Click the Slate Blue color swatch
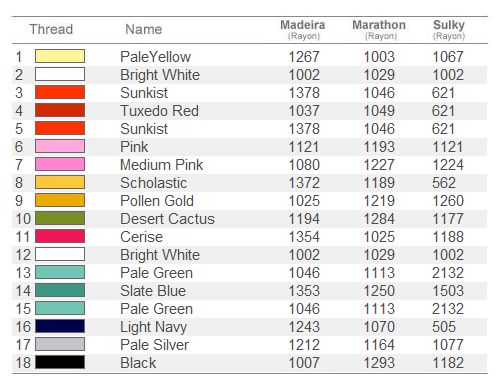 click(60, 290)
